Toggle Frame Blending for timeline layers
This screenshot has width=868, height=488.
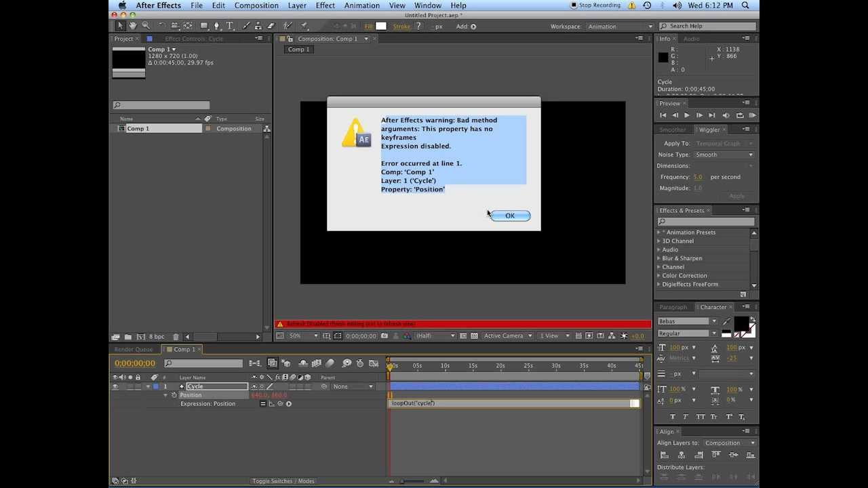[x=317, y=363]
